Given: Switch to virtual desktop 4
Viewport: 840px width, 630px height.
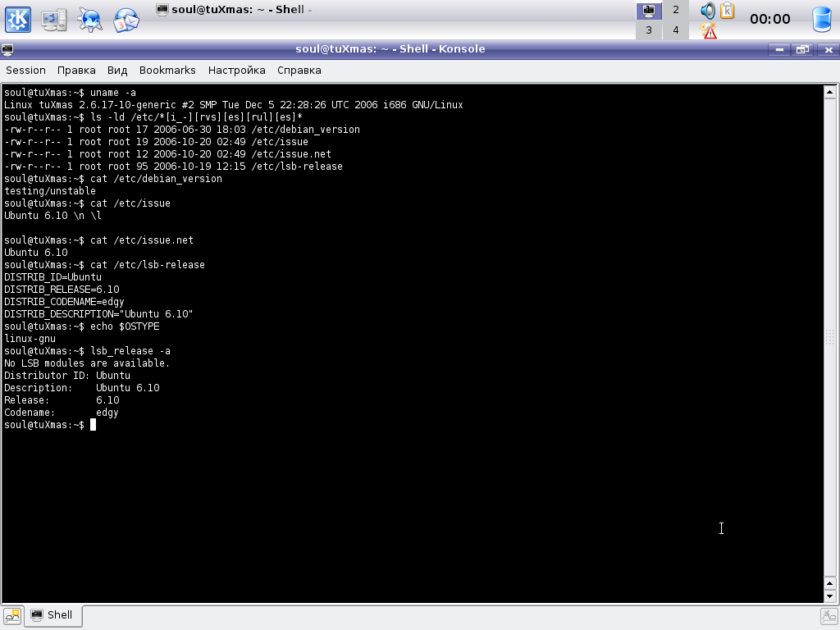Looking at the screenshot, I should [x=676, y=30].
